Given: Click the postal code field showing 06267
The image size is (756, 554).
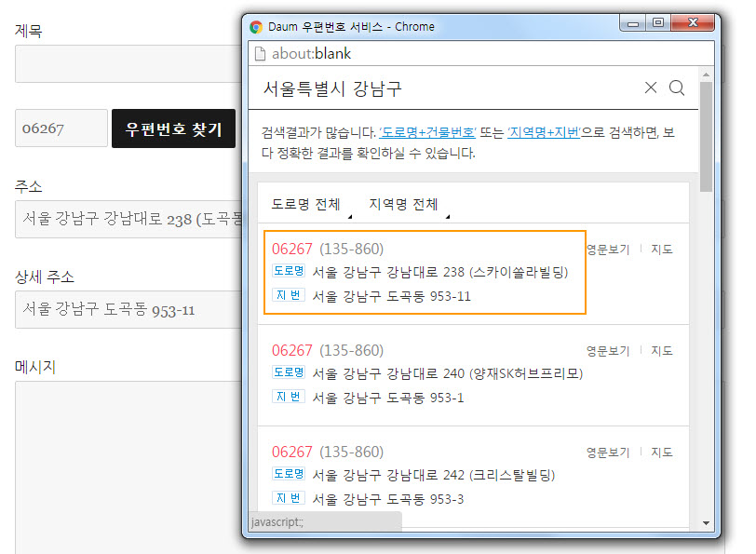Looking at the screenshot, I should pyautogui.click(x=61, y=128).
